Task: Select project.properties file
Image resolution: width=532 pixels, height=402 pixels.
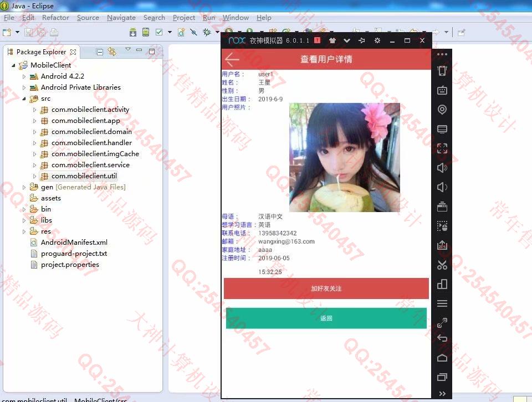Action: point(70,264)
